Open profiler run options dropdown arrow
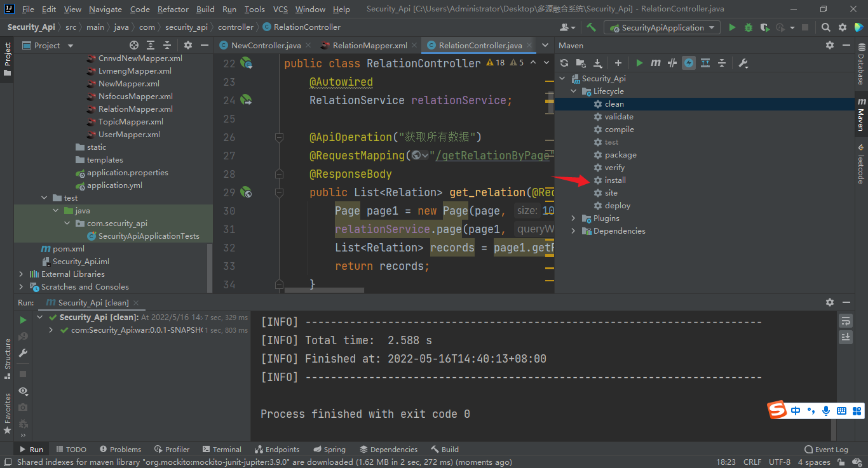868x468 pixels. pyautogui.click(x=792, y=27)
